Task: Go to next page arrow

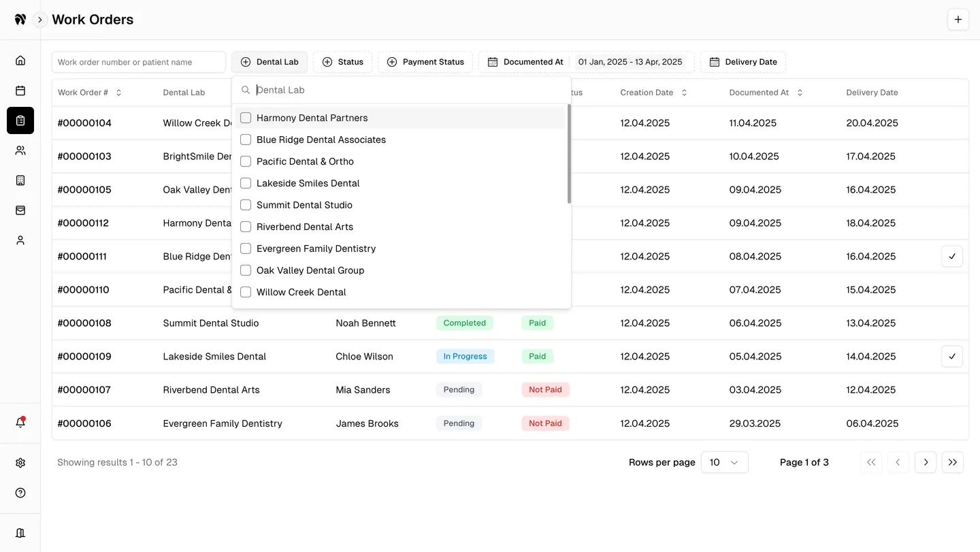Action: pyautogui.click(x=926, y=462)
